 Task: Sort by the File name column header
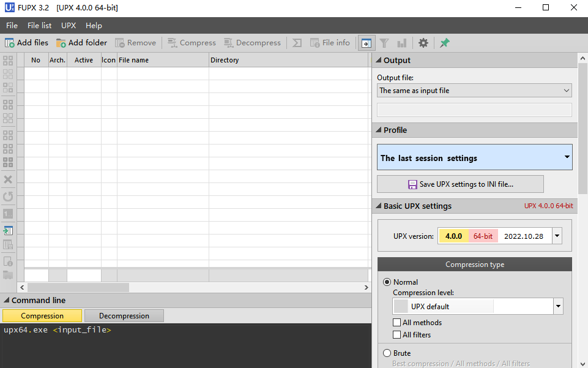click(163, 60)
